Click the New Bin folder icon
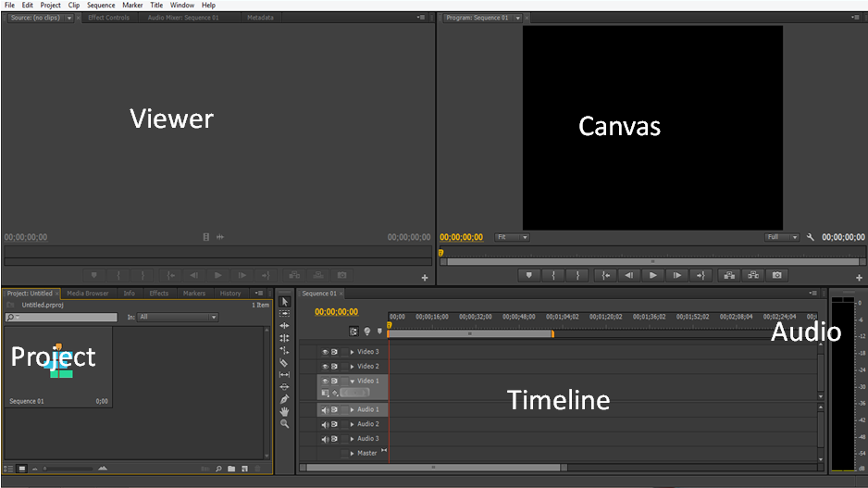Screen dimensions: 868x488 (x=231, y=469)
